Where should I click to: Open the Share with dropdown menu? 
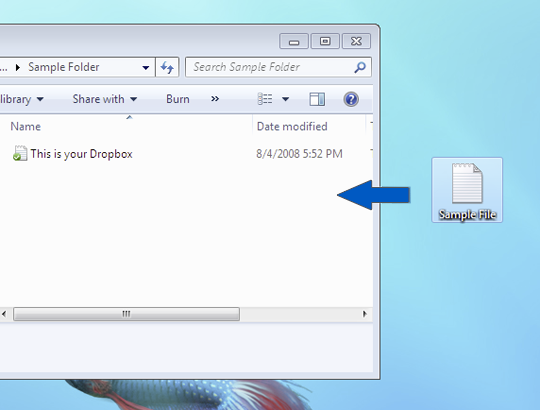point(105,99)
